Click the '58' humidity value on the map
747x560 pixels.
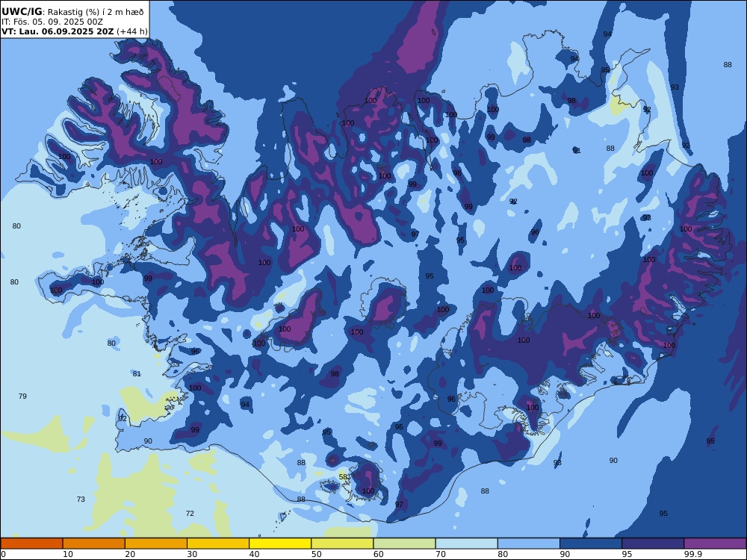point(344,476)
